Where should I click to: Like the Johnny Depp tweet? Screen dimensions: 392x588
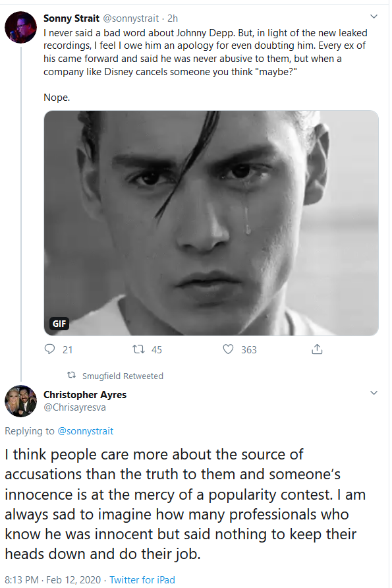pyautogui.click(x=228, y=349)
